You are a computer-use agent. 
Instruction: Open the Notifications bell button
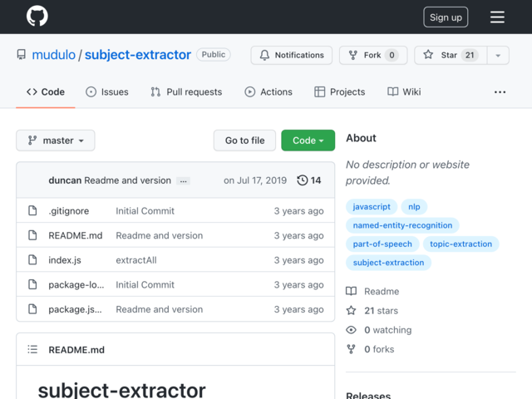click(x=292, y=55)
